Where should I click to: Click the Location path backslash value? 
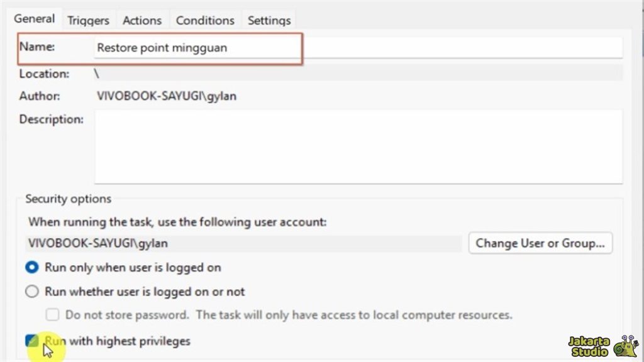click(x=97, y=74)
